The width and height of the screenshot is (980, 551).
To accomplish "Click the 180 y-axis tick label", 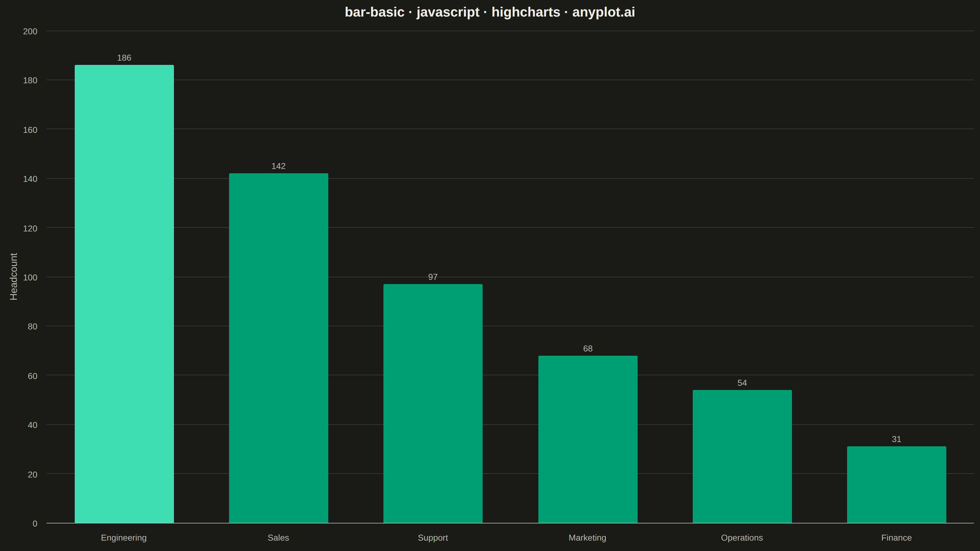I will click(30, 80).
